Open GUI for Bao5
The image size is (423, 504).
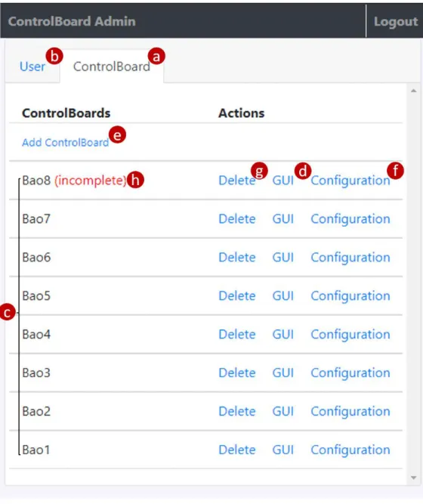click(x=283, y=295)
